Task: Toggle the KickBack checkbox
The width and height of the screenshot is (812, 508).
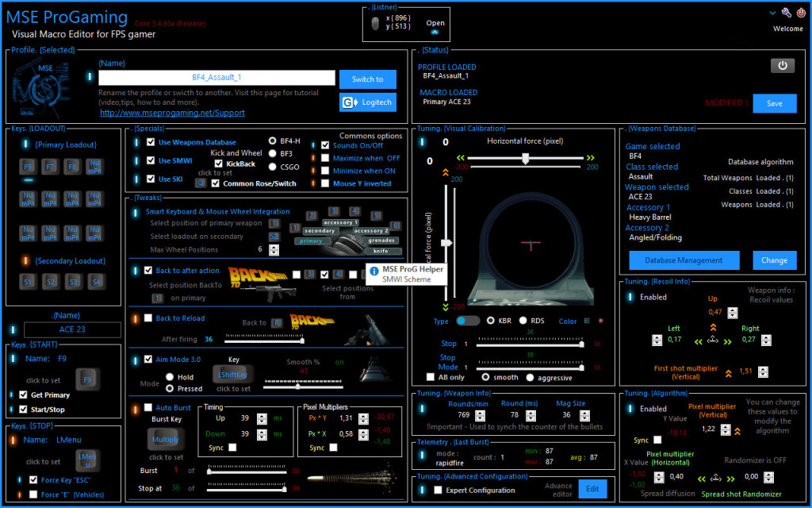Action: pyautogui.click(x=219, y=164)
